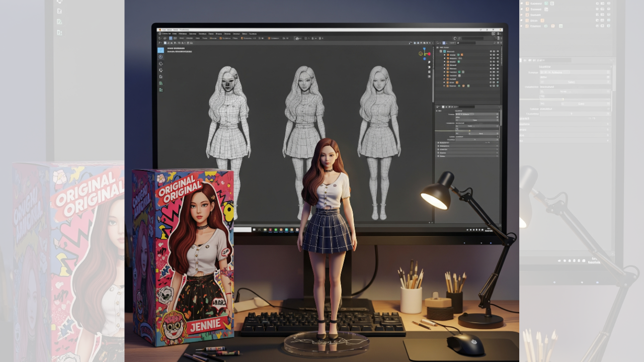This screenshot has height=362, width=644.
Task: Click the blue Z axis atop navigation gizmo
Action: 424,50
